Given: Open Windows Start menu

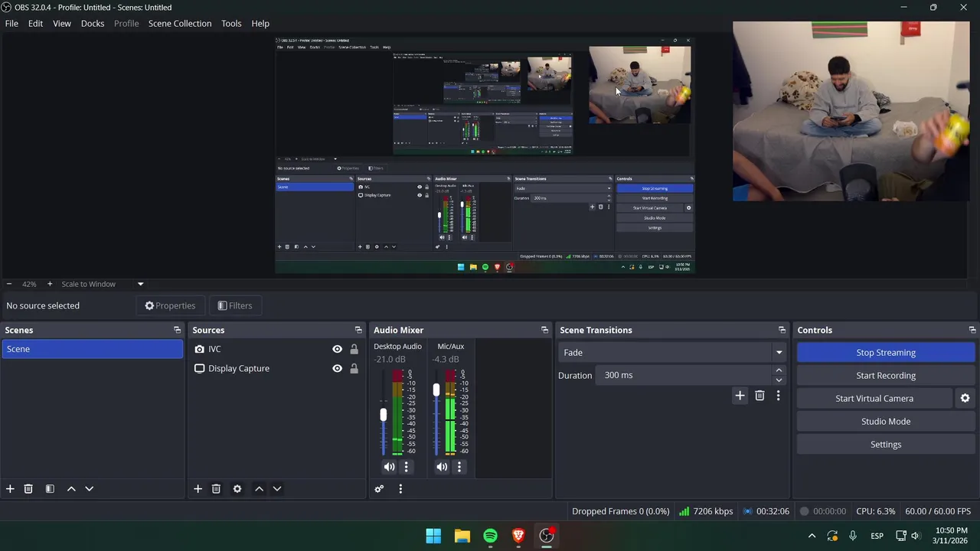Looking at the screenshot, I should point(433,536).
